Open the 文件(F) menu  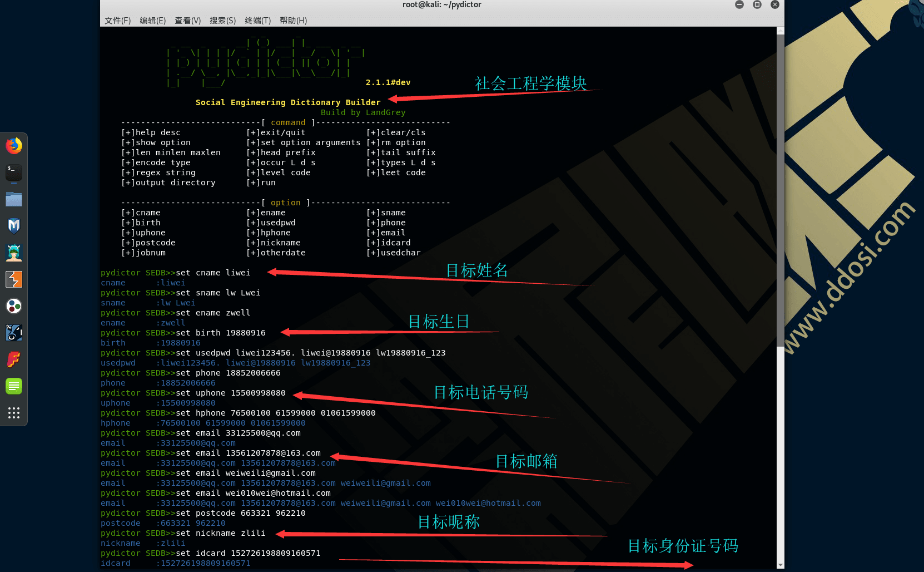118,21
